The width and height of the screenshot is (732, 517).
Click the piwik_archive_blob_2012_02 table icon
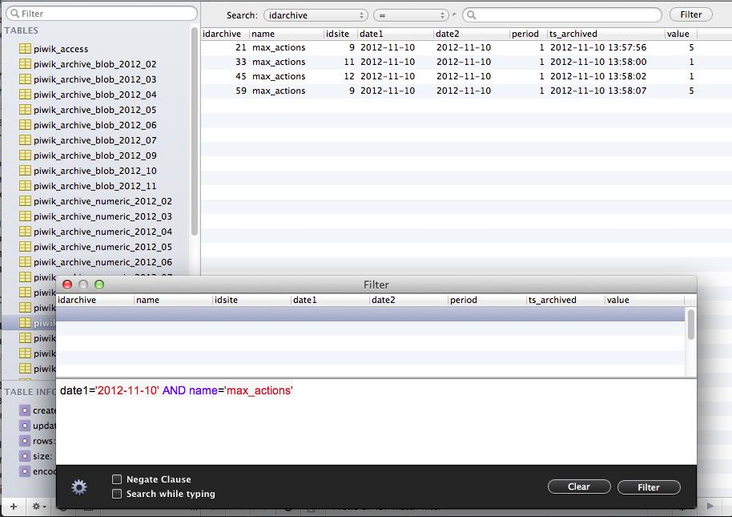point(25,64)
